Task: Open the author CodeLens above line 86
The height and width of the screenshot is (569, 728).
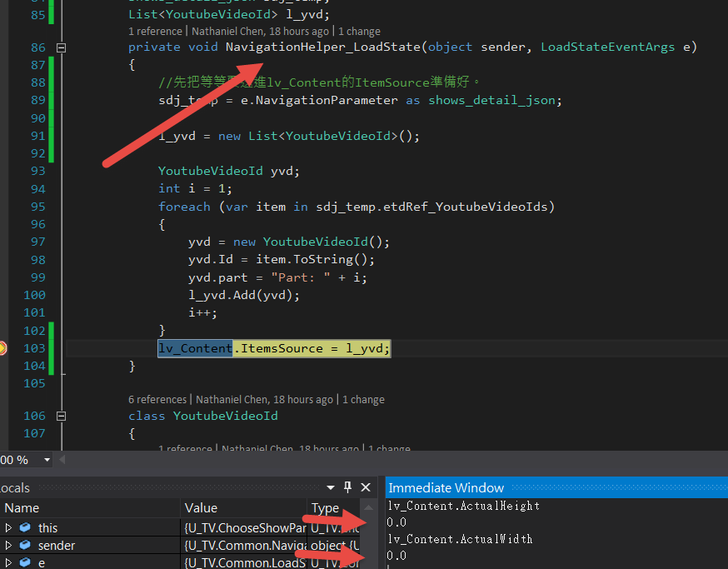Action: click(x=260, y=31)
